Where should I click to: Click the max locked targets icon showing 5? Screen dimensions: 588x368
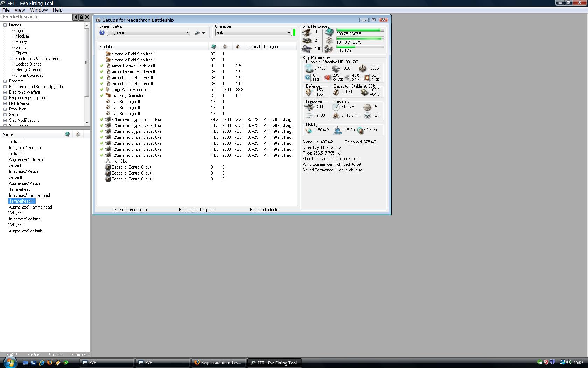[x=367, y=107]
